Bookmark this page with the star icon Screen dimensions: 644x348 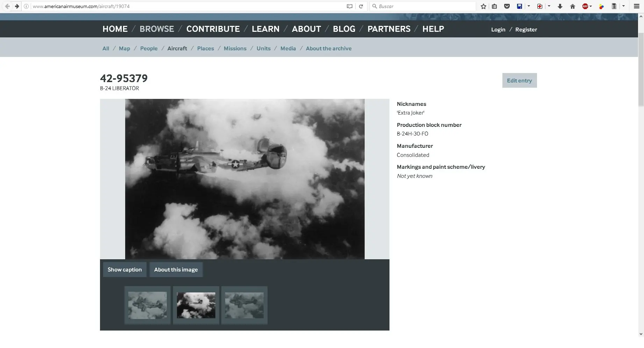[x=484, y=6]
